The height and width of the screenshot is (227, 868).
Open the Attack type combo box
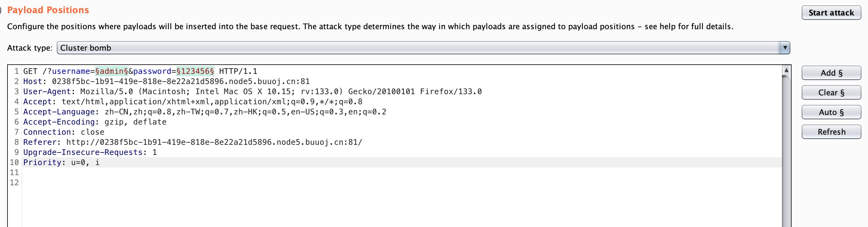418,48
